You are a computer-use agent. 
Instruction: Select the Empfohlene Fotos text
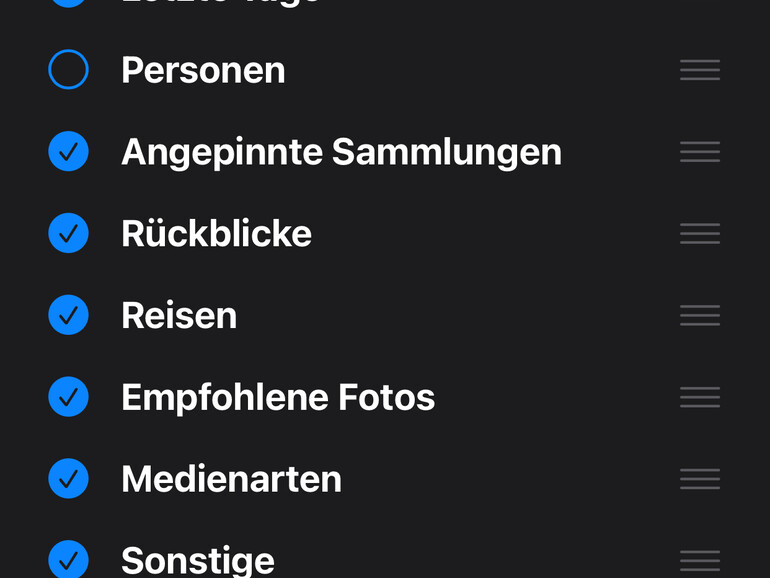pyautogui.click(x=278, y=397)
